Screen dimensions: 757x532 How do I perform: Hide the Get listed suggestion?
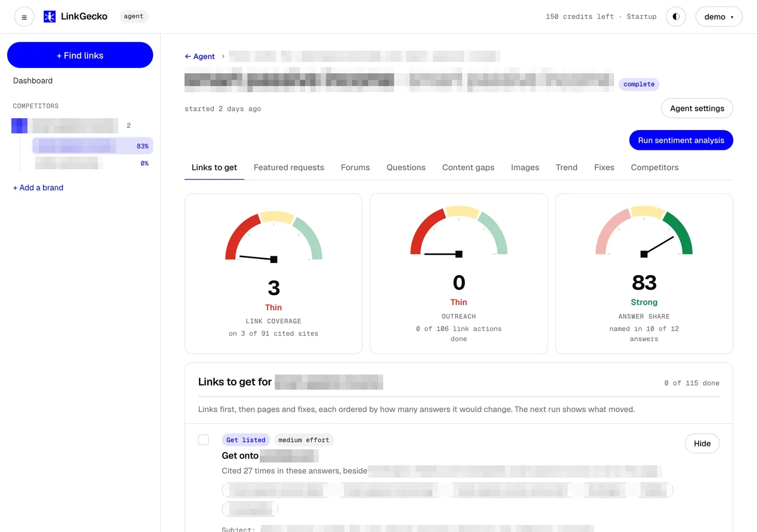click(x=702, y=444)
